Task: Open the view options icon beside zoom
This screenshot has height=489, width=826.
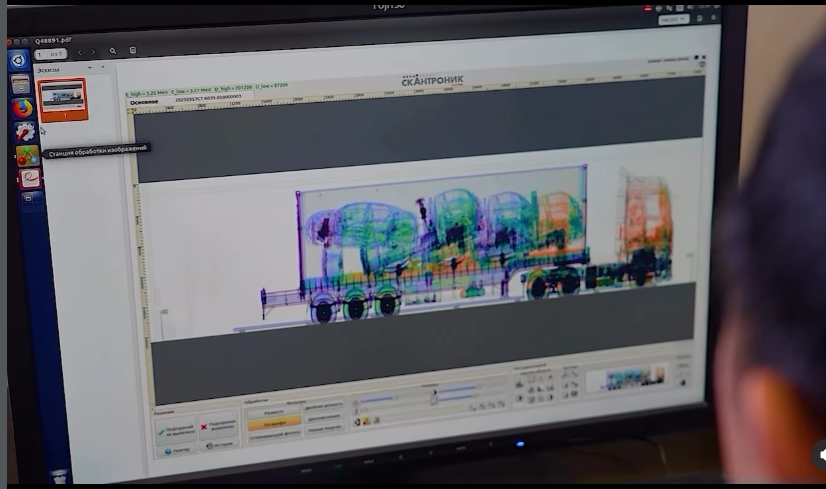Action: [700, 18]
